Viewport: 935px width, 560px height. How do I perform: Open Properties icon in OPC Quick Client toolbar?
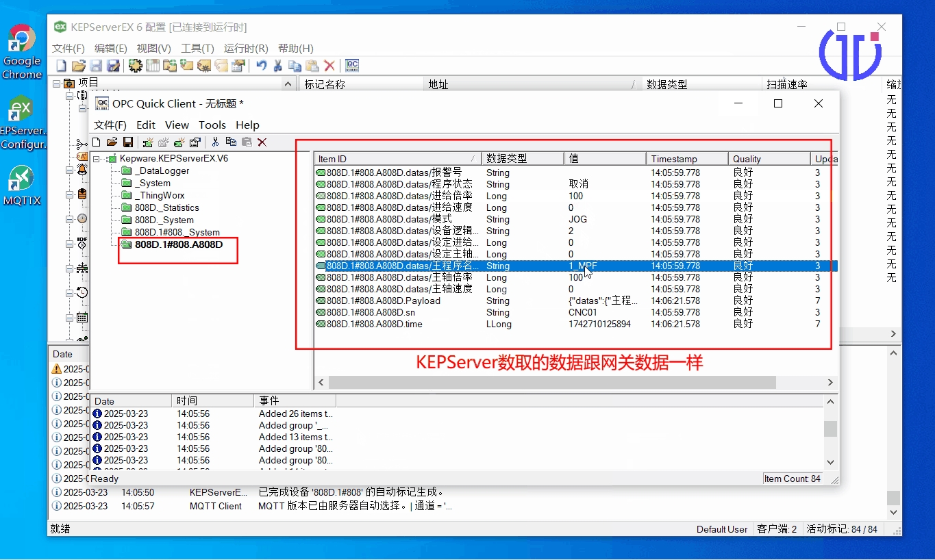[195, 142]
